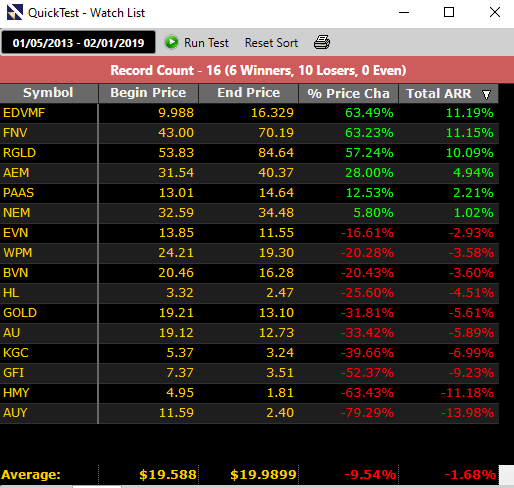
Task: Click Reset Sort
Action: [x=271, y=43]
